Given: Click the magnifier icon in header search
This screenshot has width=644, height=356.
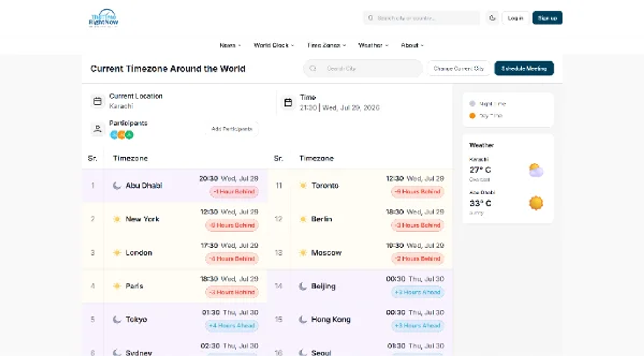Looking at the screenshot, I should pyautogui.click(x=370, y=18).
